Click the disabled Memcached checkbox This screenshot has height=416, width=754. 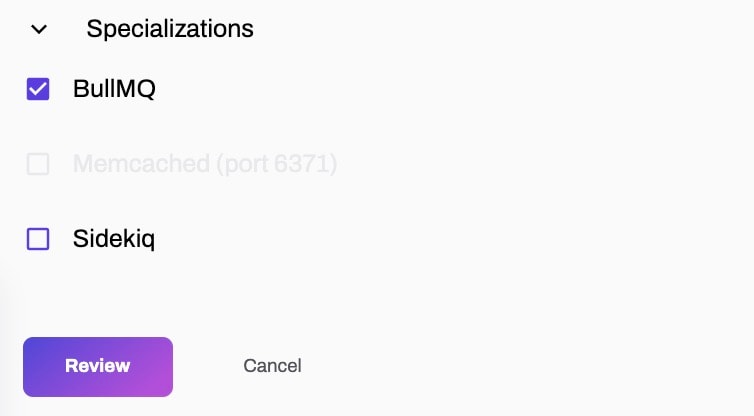(38, 164)
